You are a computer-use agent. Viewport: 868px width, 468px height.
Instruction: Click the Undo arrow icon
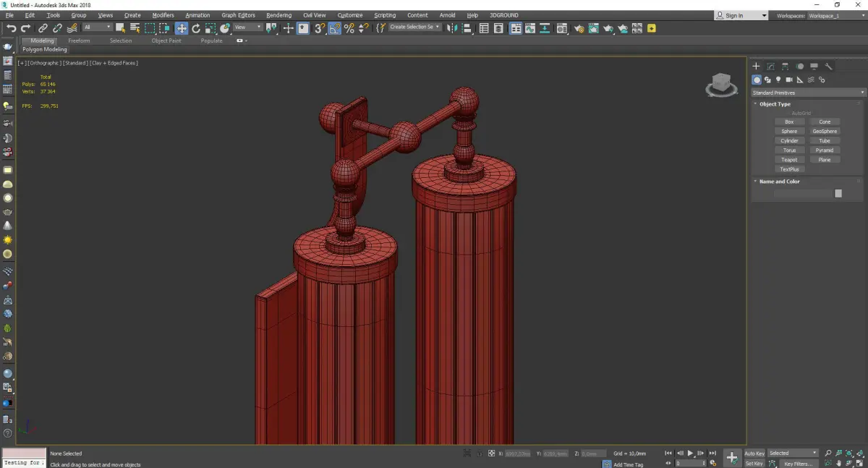point(12,28)
